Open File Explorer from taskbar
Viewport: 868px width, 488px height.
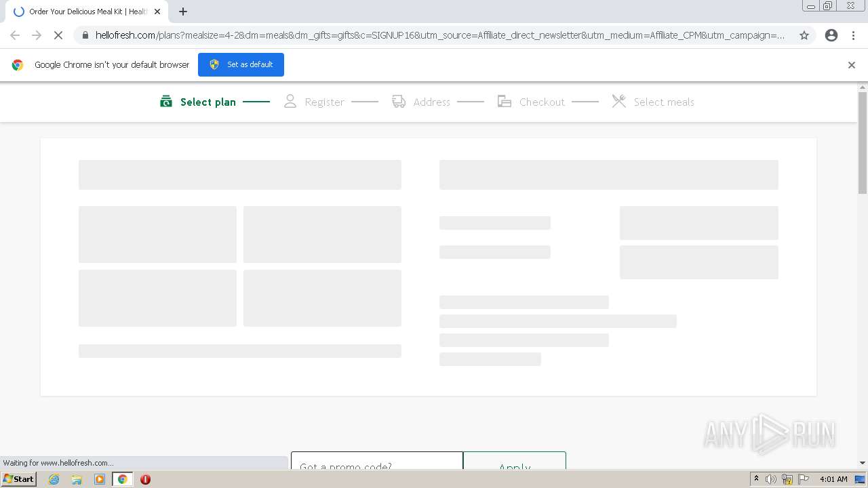(x=77, y=479)
